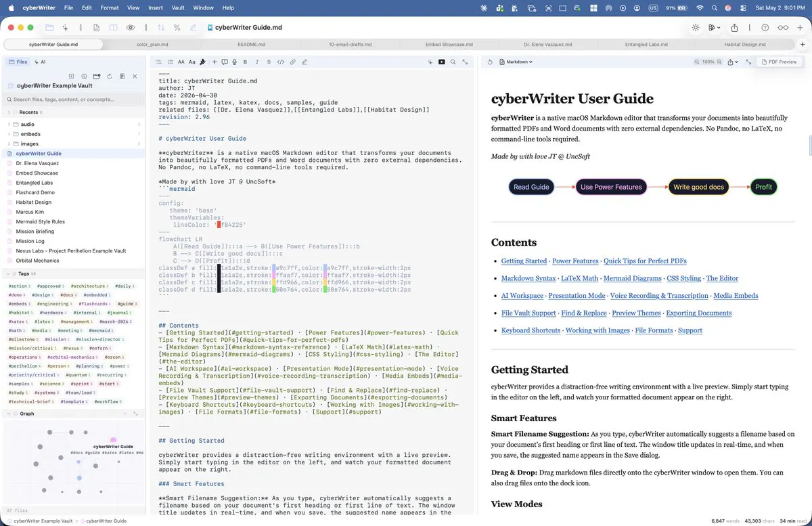Close the vault with X icon

pyautogui.click(x=135, y=76)
